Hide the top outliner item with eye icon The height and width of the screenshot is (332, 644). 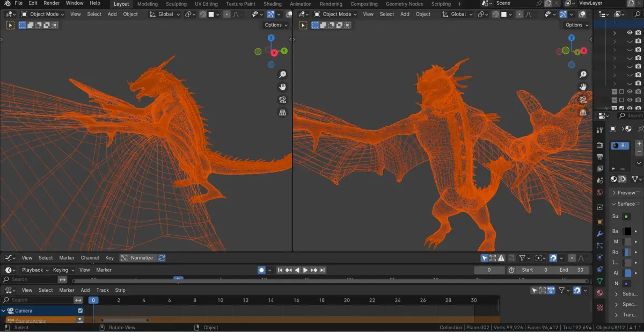(x=630, y=33)
